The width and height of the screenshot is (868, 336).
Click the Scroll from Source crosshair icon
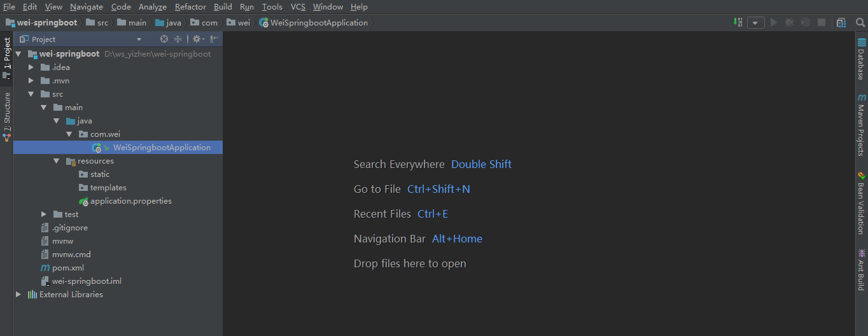point(164,39)
